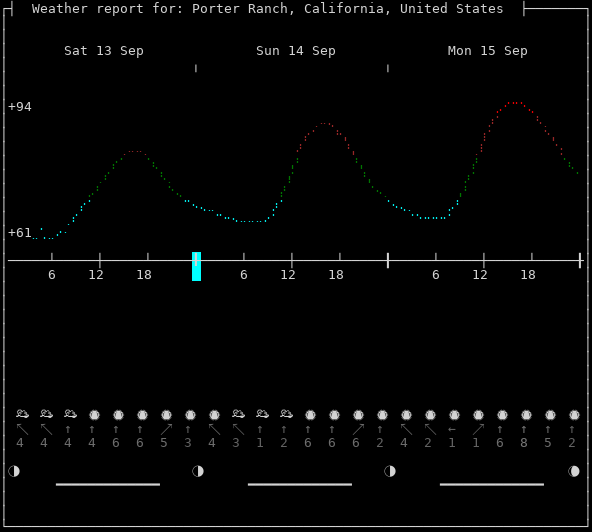This screenshot has height=532, width=592.
Task: Click Saturday's daylight bar beneath the wind row
Action: (x=108, y=484)
